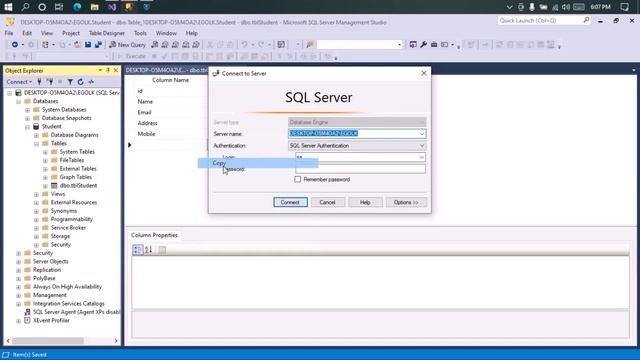Screen dimensions: 640x360
Task: Click the XEvent Profiler icon in the tree
Action: click(x=27, y=320)
